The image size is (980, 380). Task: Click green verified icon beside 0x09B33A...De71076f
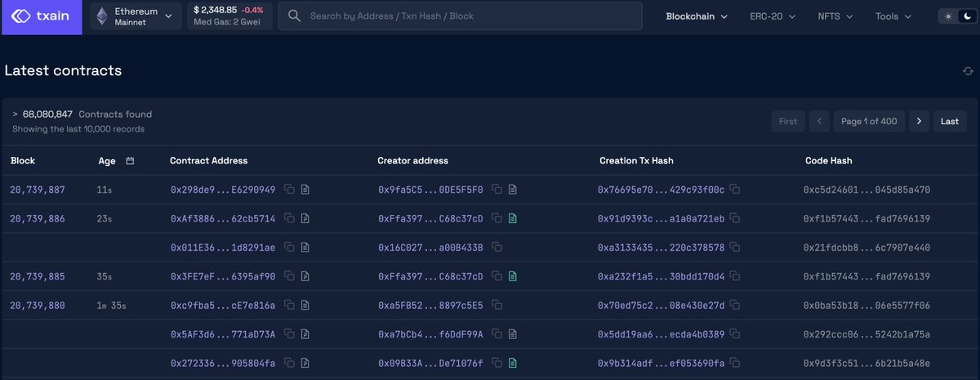click(x=513, y=363)
